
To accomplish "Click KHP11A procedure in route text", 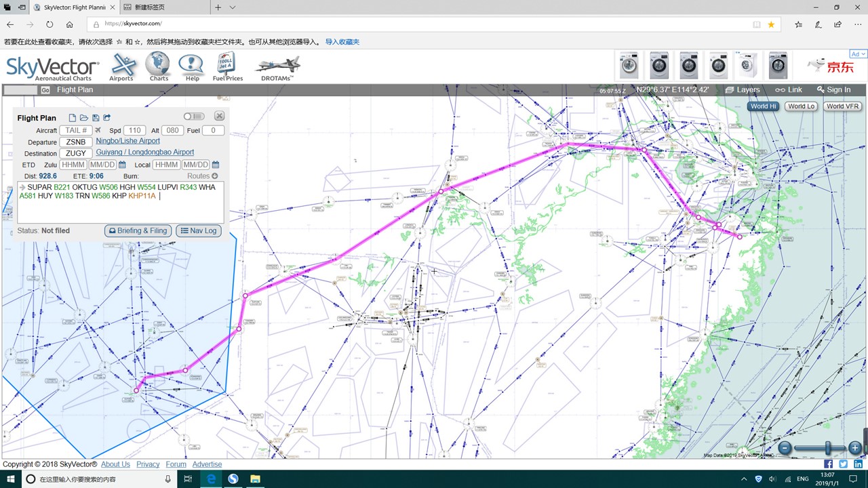I will coord(142,196).
